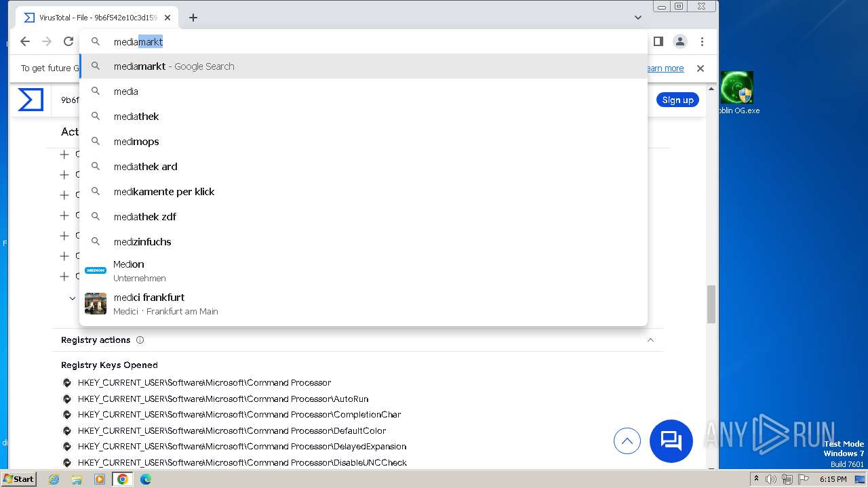Open Internet Explorer from taskbar
Image resolution: width=868 pixels, height=488 pixels.
click(x=54, y=479)
